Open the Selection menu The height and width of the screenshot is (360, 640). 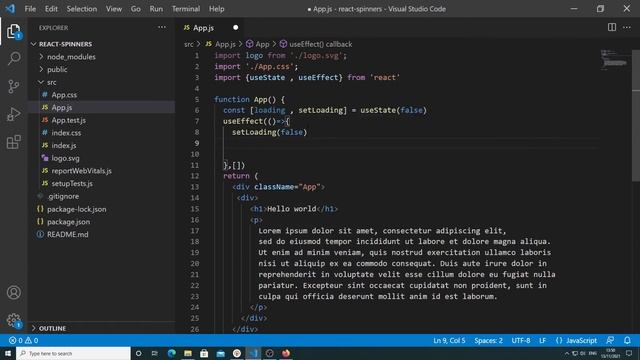tap(82, 9)
